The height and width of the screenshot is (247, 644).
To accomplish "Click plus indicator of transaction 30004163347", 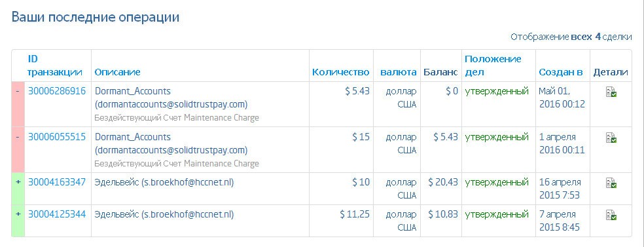I will [x=18, y=181].
